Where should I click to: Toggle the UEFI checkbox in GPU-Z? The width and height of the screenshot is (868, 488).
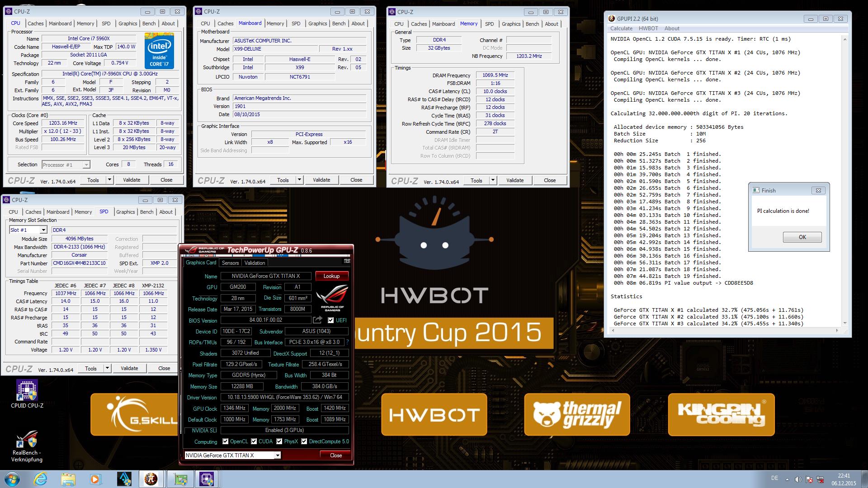(x=330, y=320)
